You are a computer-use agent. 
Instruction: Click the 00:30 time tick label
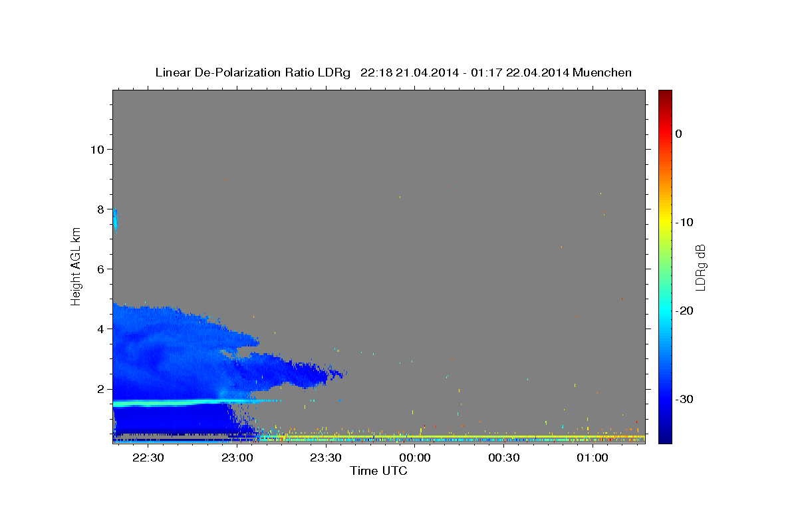pyautogui.click(x=503, y=458)
